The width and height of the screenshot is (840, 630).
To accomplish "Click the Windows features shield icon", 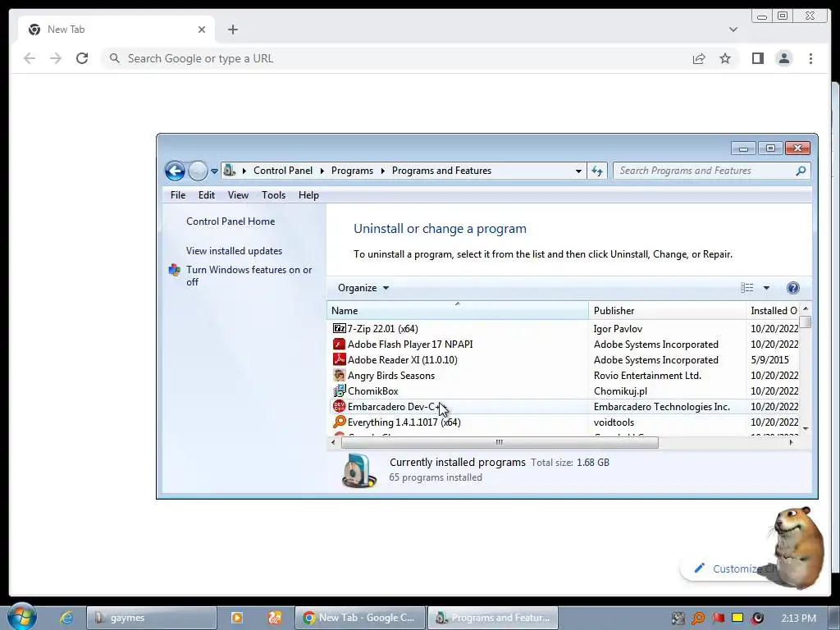I will point(174,270).
